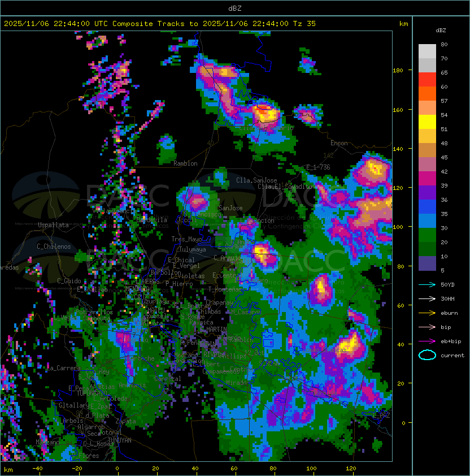This screenshot has height=476, width=470.
Task: Click the La_Carrera location label
Action: (x=63, y=368)
